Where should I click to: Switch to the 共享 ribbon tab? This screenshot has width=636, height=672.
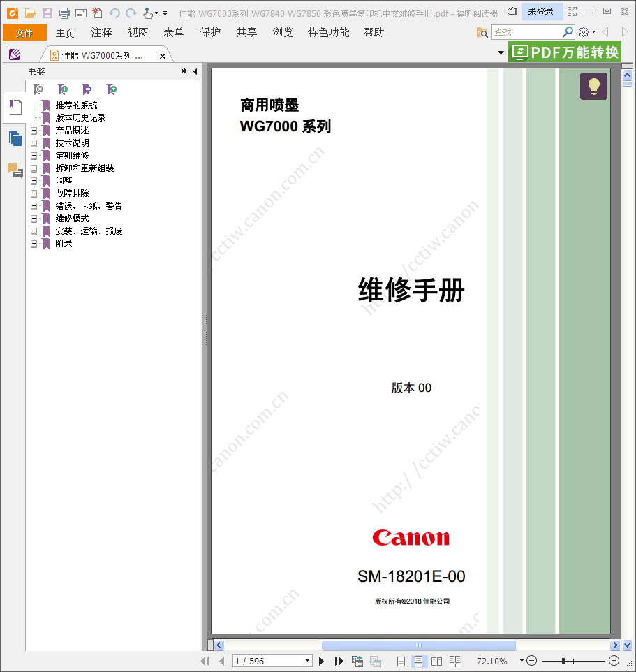point(246,33)
